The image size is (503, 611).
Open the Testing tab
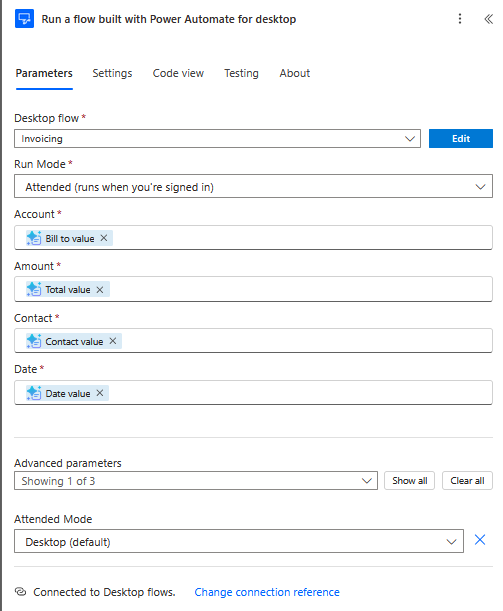pos(241,73)
